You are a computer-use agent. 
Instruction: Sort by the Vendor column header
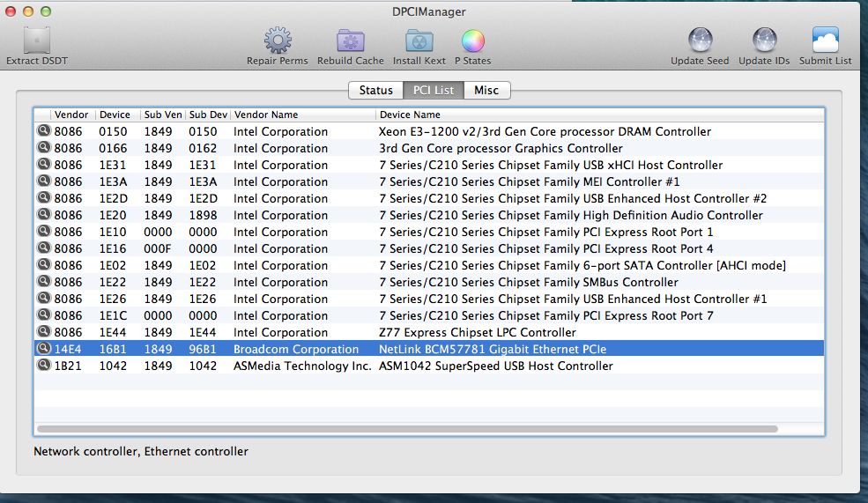pos(72,115)
